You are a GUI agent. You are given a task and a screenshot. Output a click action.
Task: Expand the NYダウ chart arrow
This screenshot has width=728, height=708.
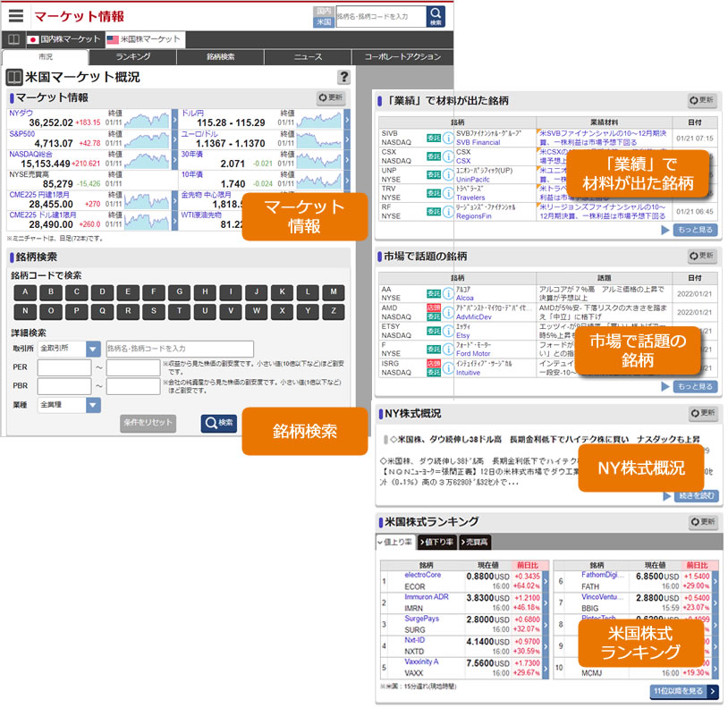tap(172, 118)
